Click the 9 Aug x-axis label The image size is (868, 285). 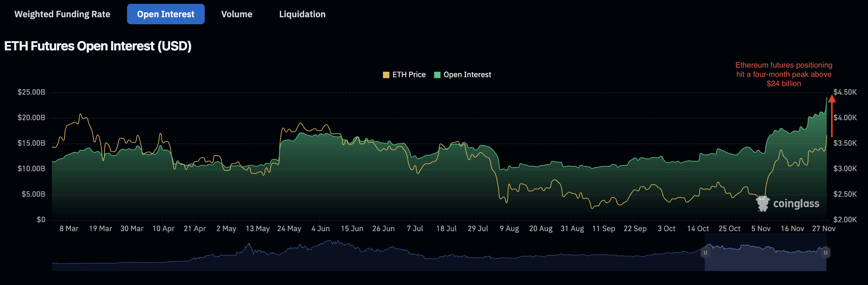click(x=509, y=229)
